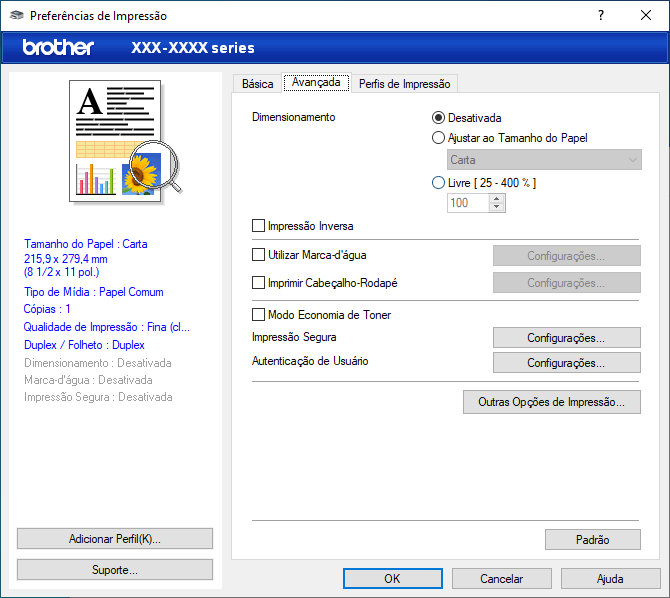Select the Livre 25-400% radio option
This screenshot has width=670, height=598.
click(x=438, y=183)
